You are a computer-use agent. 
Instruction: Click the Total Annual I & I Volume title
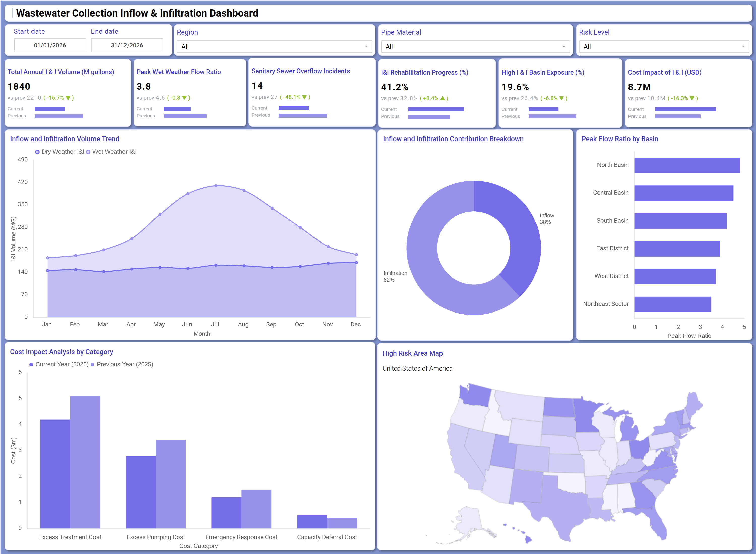tap(61, 72)
